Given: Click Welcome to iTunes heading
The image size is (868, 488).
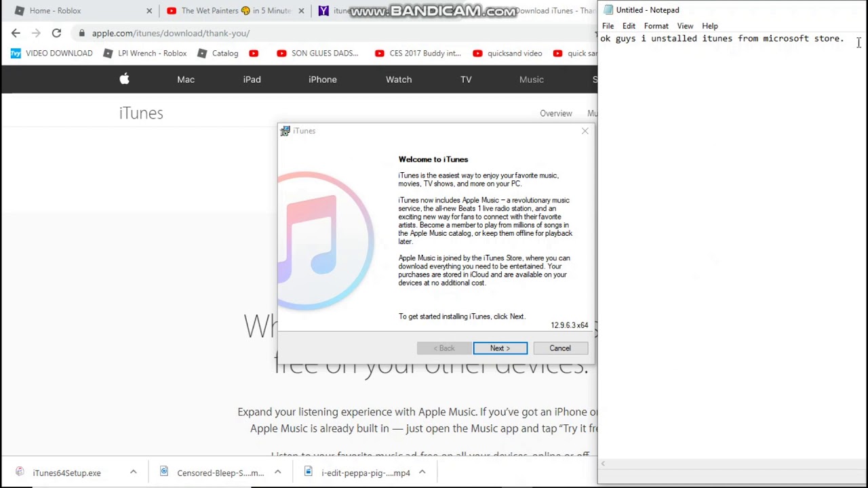Looking at the screenshot, I should (433, 159).
